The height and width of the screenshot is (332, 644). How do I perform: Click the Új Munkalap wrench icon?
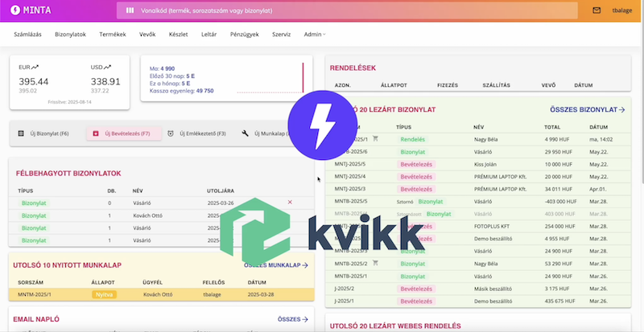point(246,133)
